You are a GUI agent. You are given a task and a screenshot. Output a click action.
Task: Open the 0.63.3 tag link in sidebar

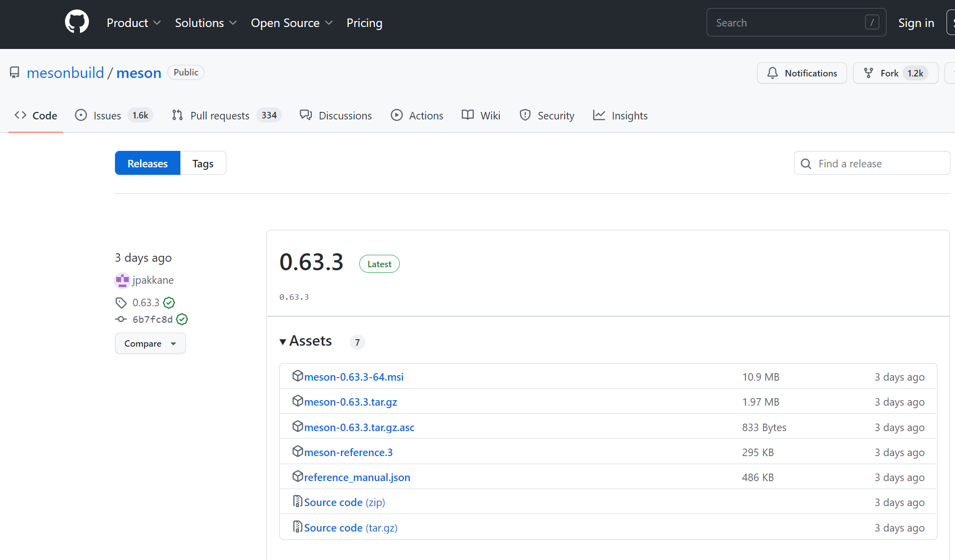146,303
